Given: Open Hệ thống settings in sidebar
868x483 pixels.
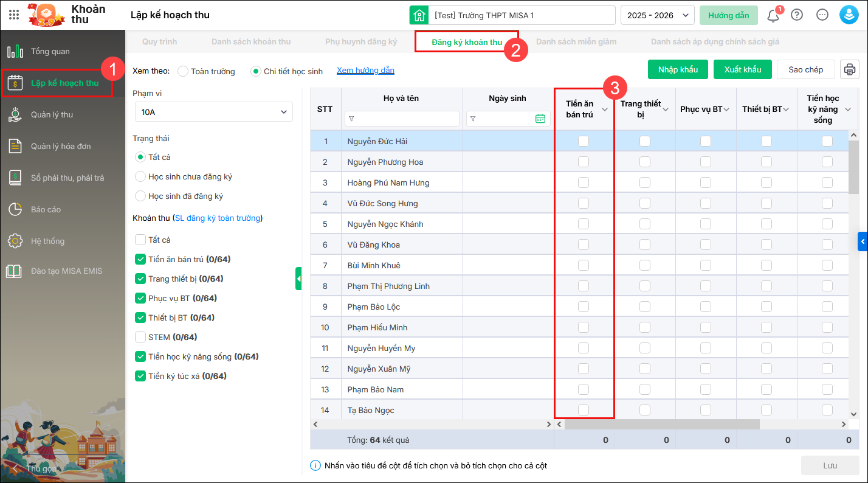Looking at the screenshot, I should [47, 241].
